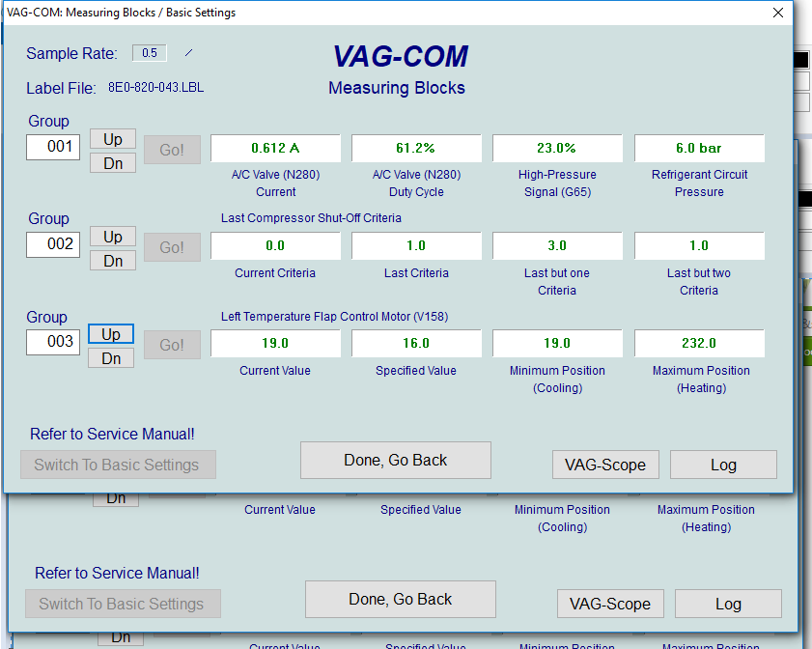
Task: Click the Last Compressor Shut-Off Criteria heading
Action: pyautogui.click(x=311, y=218)
